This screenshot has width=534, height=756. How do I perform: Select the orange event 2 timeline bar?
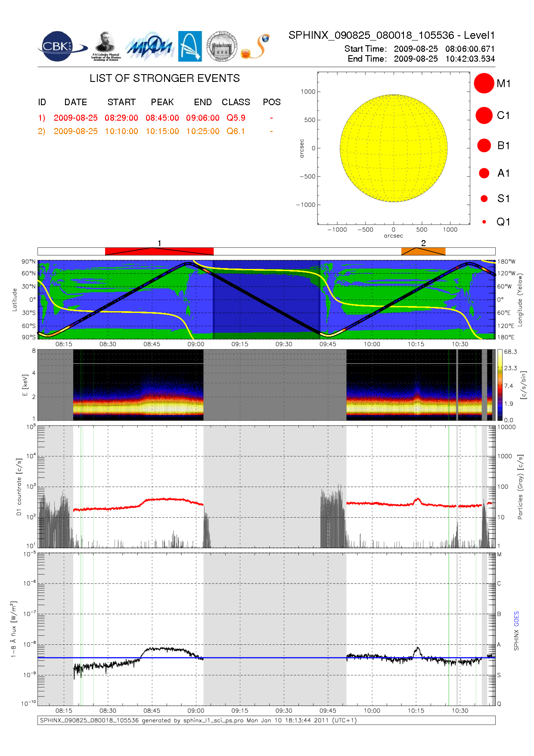423,251
